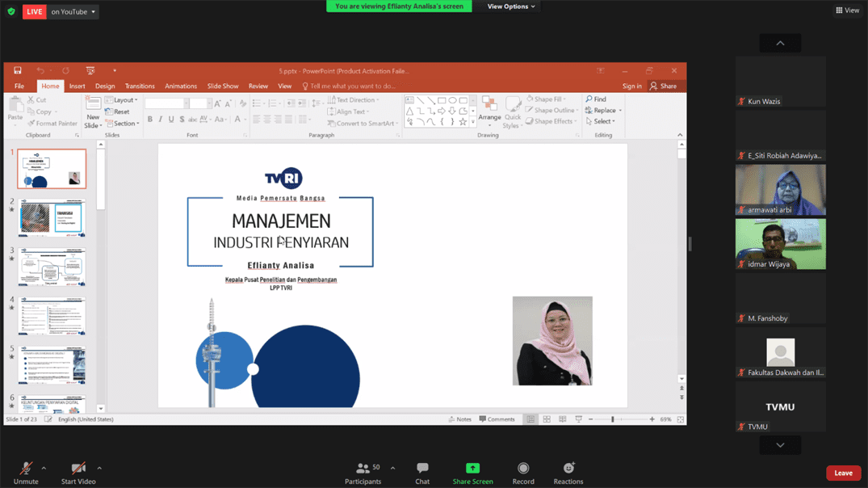Fit slide to current window

pos(681,419)
